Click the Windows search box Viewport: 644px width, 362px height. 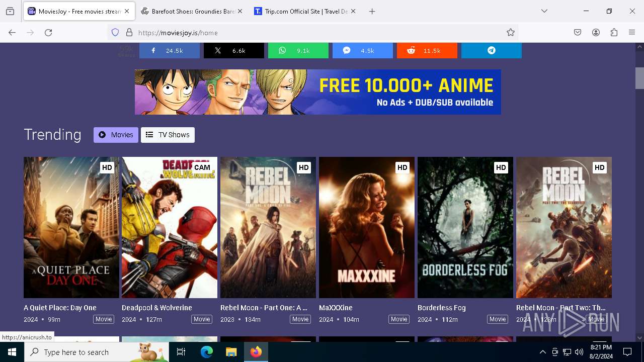click(97, 352)
